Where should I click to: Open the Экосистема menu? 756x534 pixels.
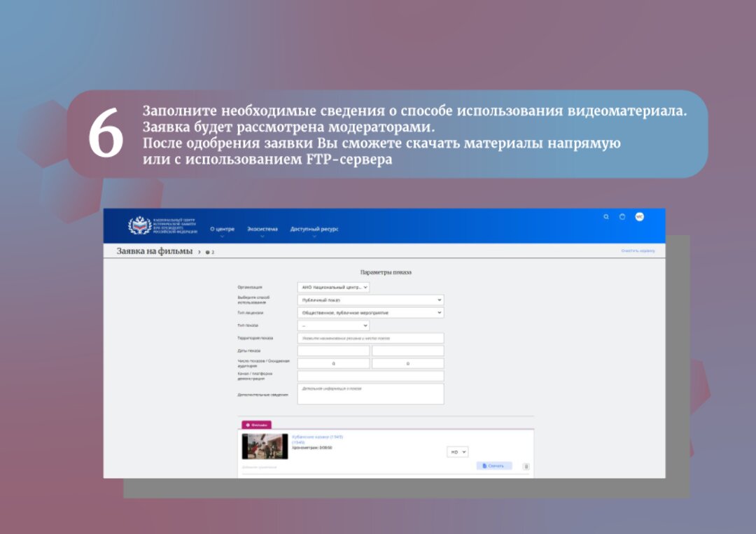(262, 230)
